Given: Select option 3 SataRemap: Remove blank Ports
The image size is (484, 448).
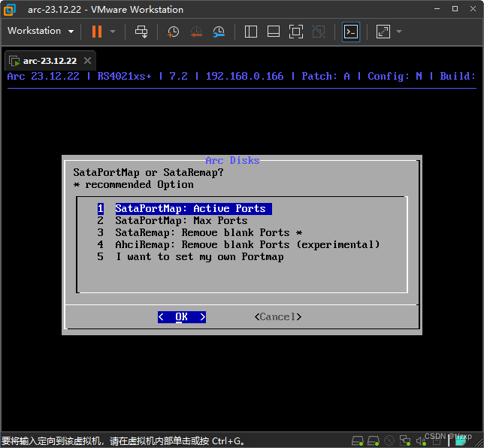Looking at the screenshot, I should pyautogui.click(x=199, y=233).
